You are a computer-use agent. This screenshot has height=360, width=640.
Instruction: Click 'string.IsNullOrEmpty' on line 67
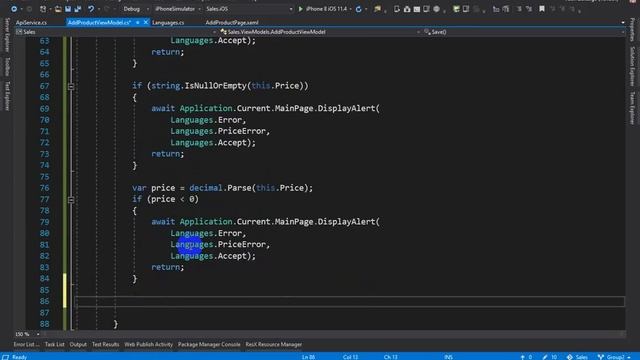point(199,86)
